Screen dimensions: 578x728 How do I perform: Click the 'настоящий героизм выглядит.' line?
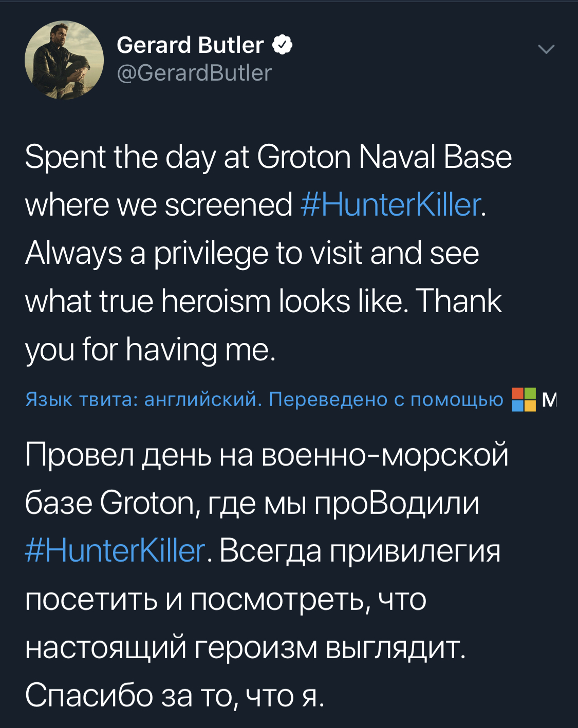coord(245,647)
